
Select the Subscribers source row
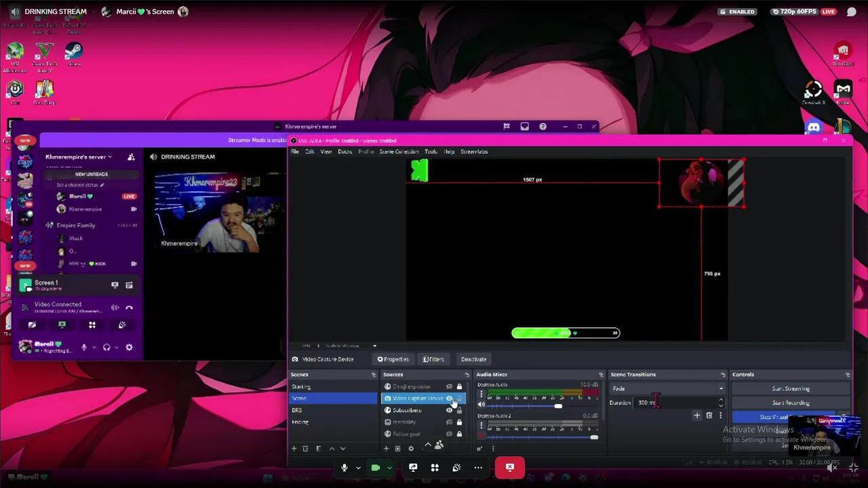click(x=423, y=410)
